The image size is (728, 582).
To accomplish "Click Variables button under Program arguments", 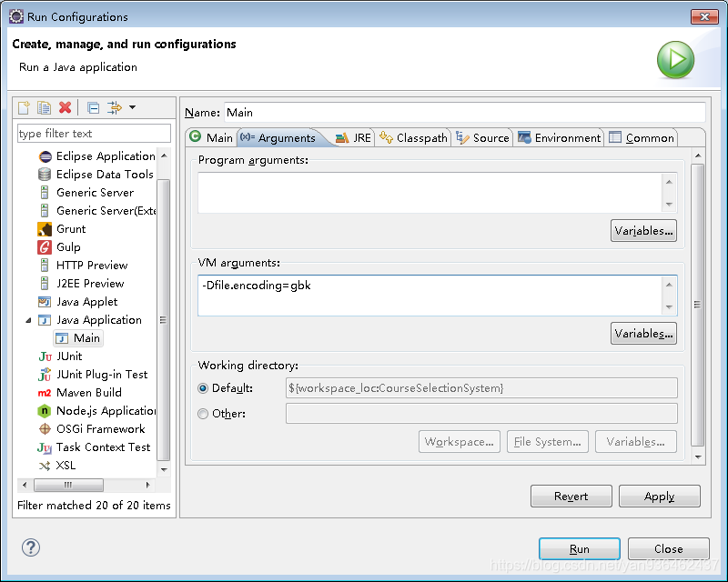I will point(643,231).
